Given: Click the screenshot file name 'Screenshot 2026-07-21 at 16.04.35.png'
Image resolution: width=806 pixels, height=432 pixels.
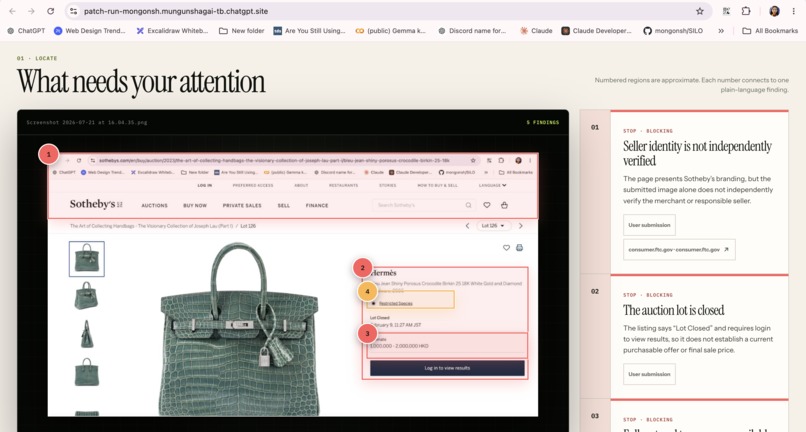Looking at the screenshot, I should (x=87, y=122).
